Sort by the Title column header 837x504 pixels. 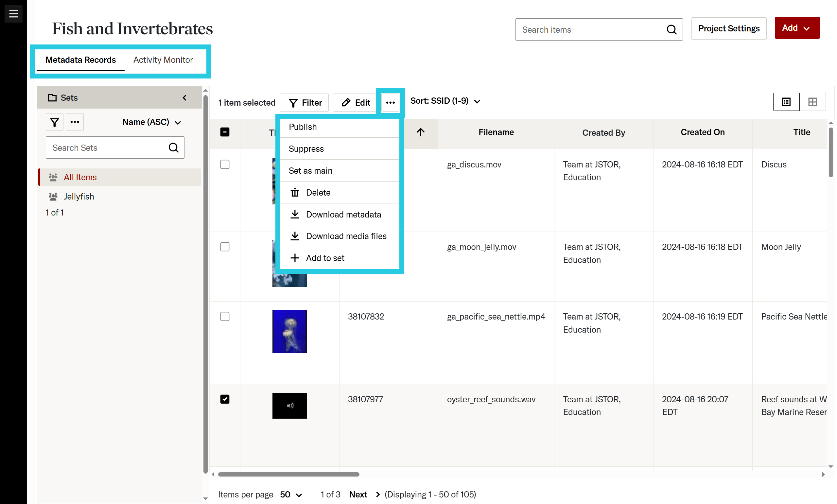click(801, 132)
